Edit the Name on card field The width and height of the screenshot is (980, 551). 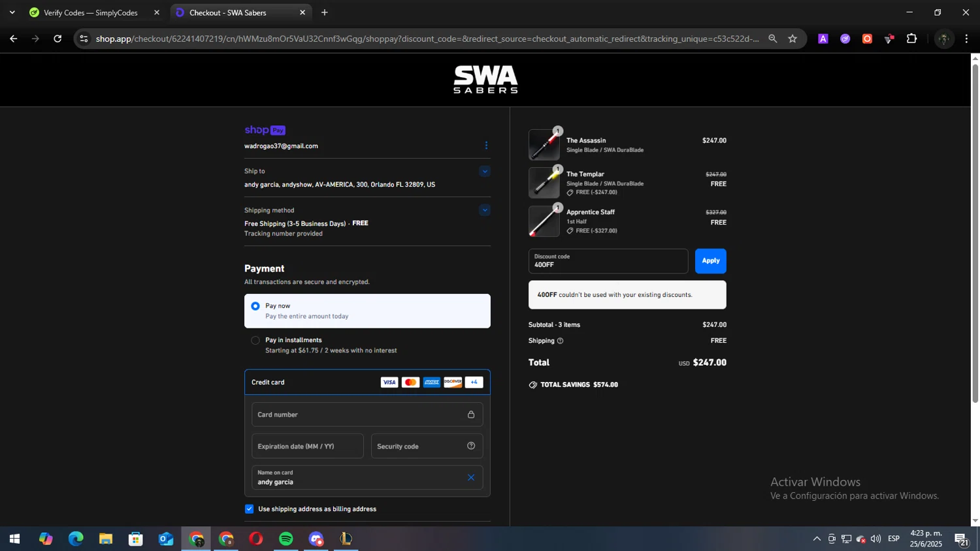[367, 477]
